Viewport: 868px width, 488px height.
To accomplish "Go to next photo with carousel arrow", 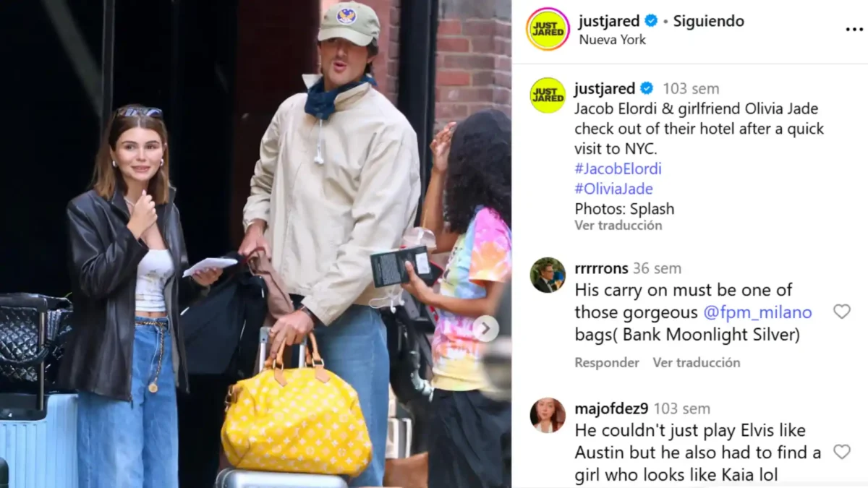I will point(486,329).
